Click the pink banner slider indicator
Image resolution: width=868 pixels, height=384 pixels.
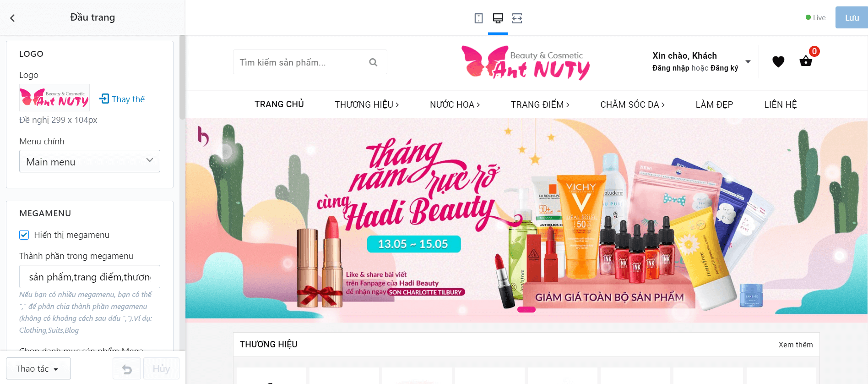526,310
